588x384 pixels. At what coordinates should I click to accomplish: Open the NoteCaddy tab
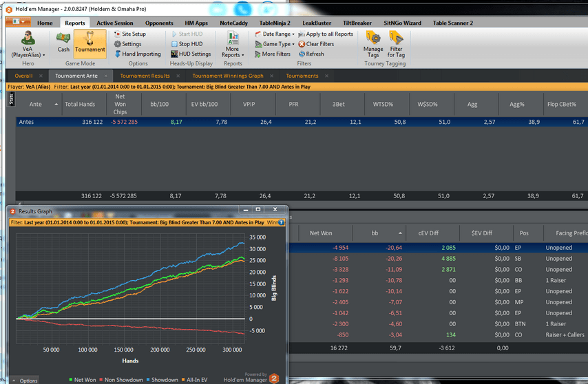(233, 23)
